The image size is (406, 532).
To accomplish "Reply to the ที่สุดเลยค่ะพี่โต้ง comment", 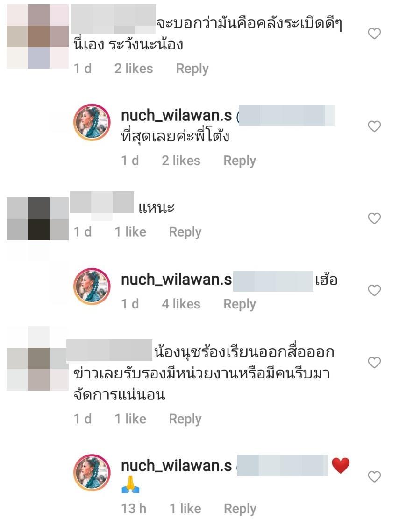I will click(240, 161).
